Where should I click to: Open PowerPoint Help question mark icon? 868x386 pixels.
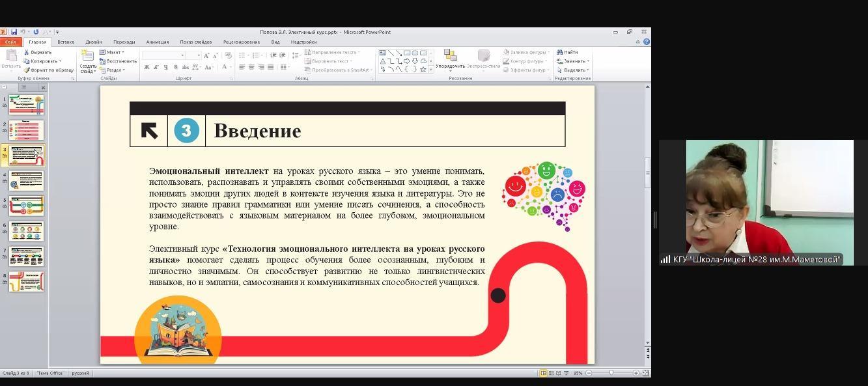[x=646, y=42]
